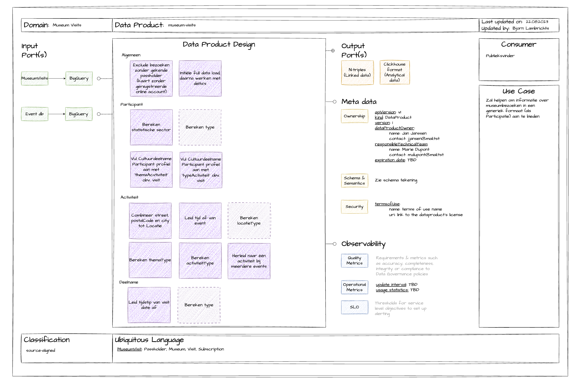Click the Security metadata box
The width and height of the screenshot is (585, 392).
[354, 207]
